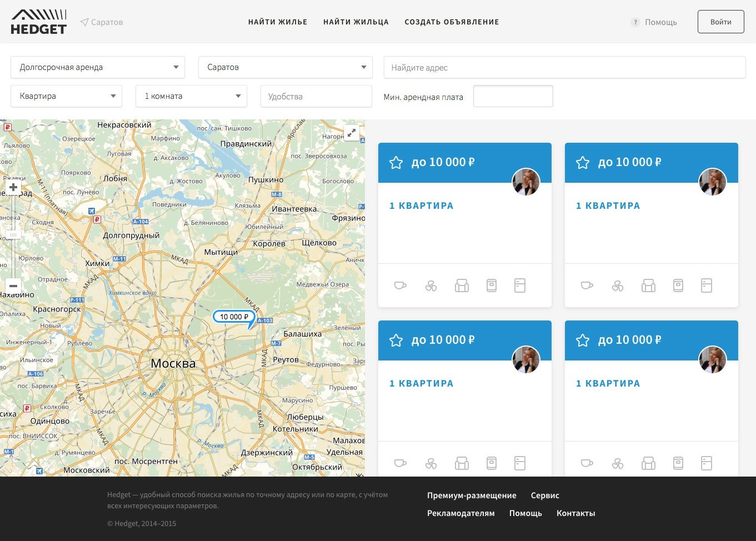Toggle favorite star on the bottom-left listing

396,340
